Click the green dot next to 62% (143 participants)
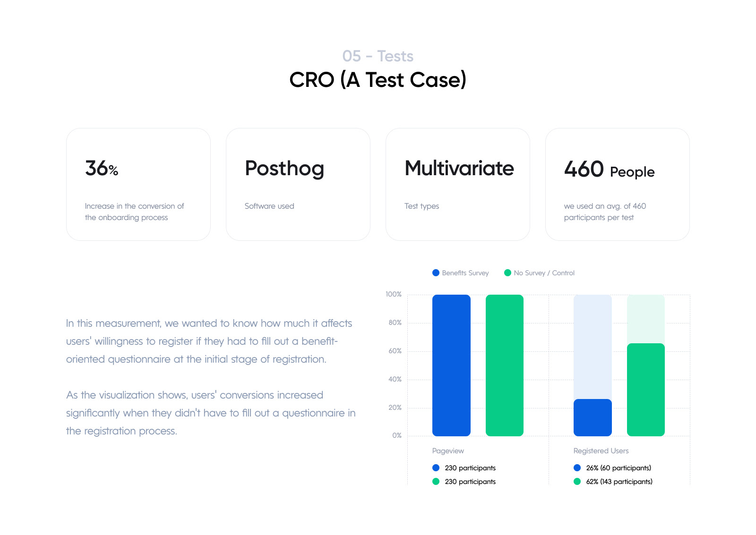This screenshot has height=535, width=756. (x=577, y=482)
